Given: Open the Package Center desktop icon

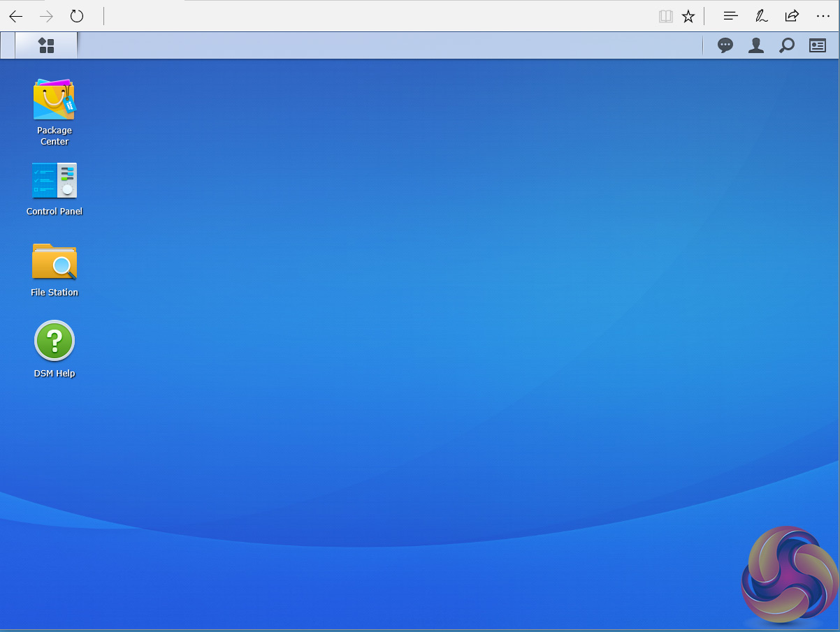Looking at the screenshot, I should (55, 99).
